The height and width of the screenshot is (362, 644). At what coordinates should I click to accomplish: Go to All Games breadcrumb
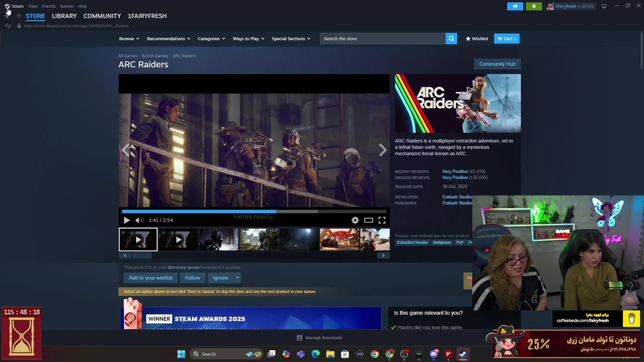click(128, 56)
